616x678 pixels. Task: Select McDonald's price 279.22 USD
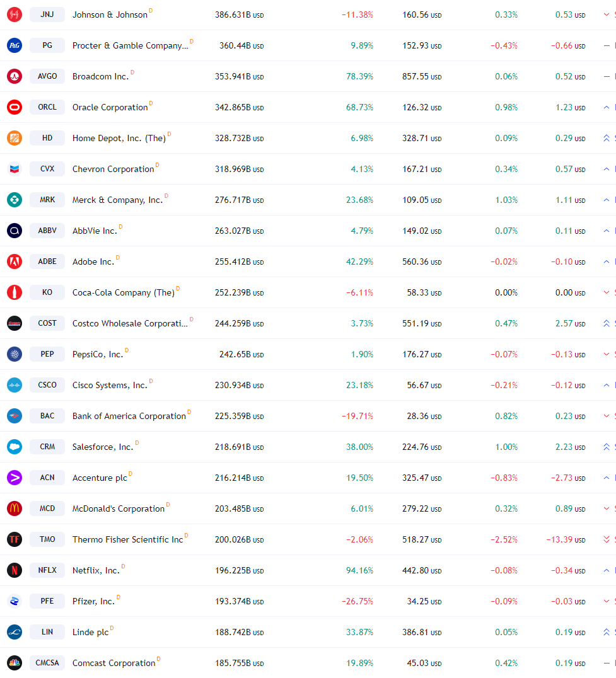[422, 508]
